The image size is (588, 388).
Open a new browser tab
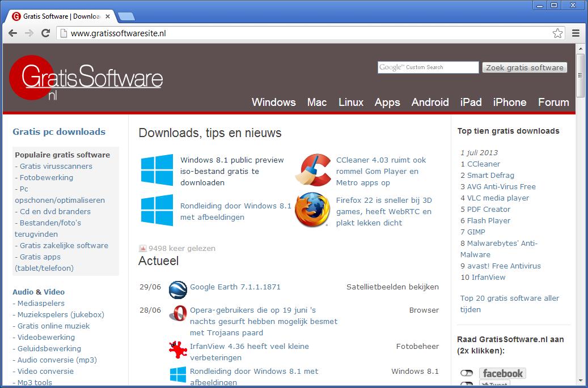point(126,16)
